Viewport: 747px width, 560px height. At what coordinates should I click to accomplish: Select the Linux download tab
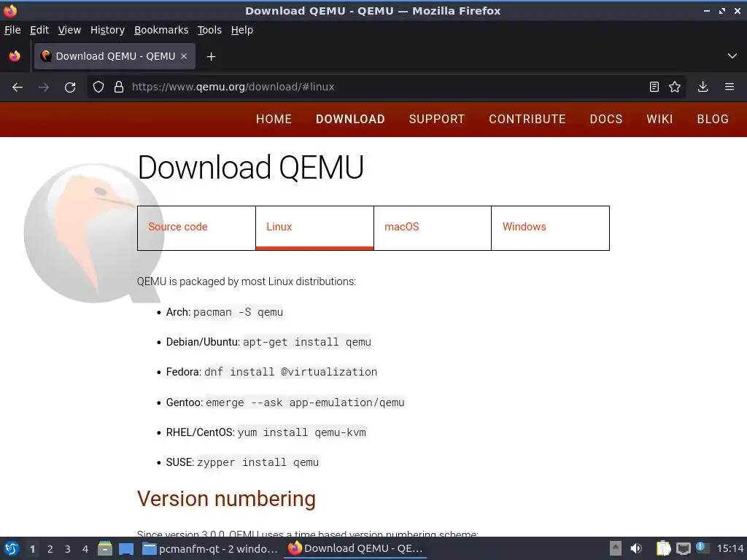[x=314, y=228]
